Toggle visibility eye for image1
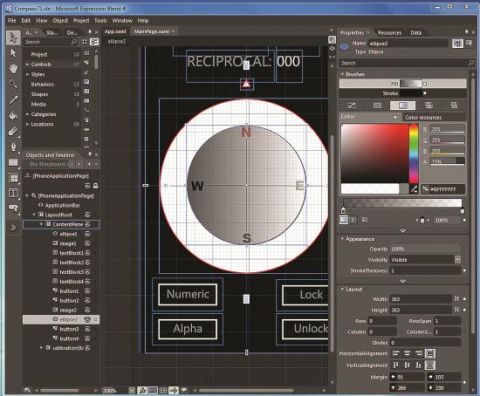Image resolution: width=480 pixels, height=396 pixels. tap(87, 244)
